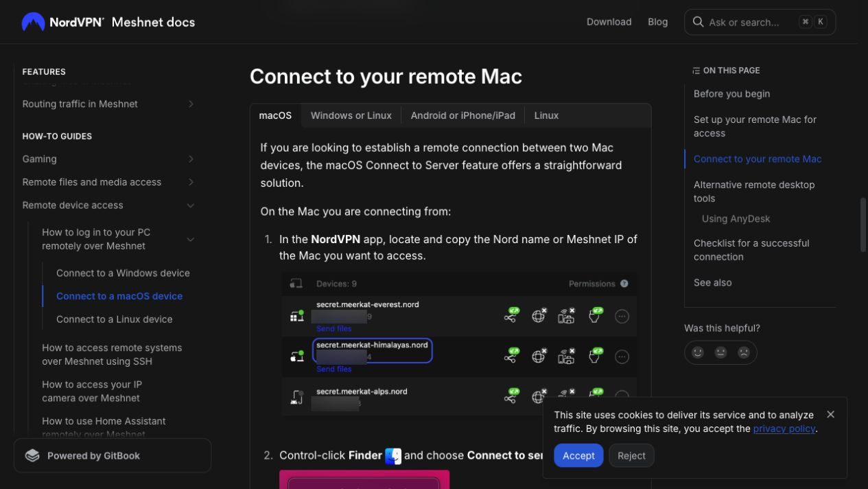The image size is (868, 489).
Task: Switch to the Linux tab
Action: (x=546, y=115)
